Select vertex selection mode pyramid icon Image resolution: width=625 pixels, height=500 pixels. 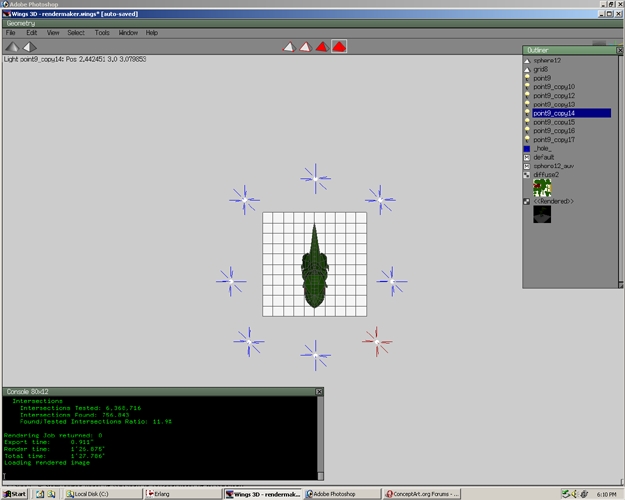pos(289,47)
